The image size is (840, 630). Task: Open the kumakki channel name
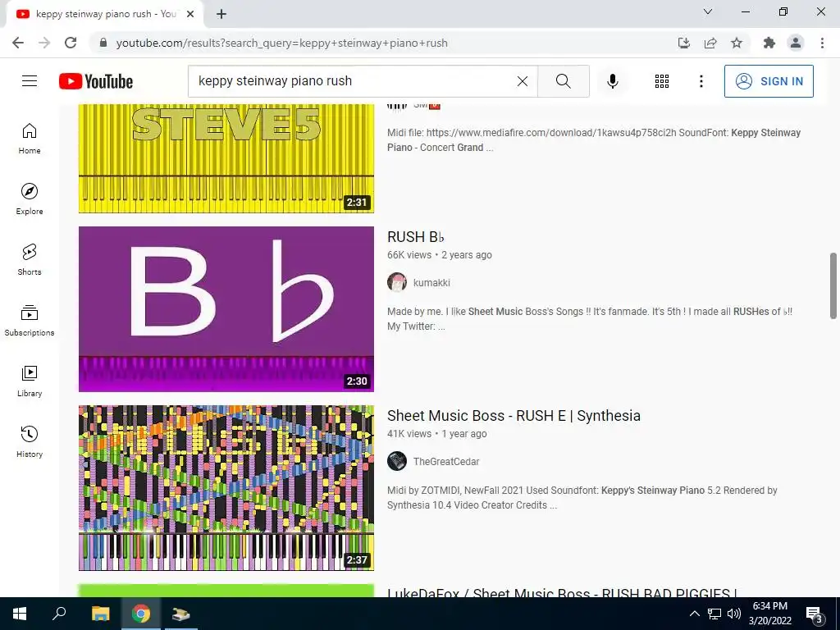[x=431, y=283]
